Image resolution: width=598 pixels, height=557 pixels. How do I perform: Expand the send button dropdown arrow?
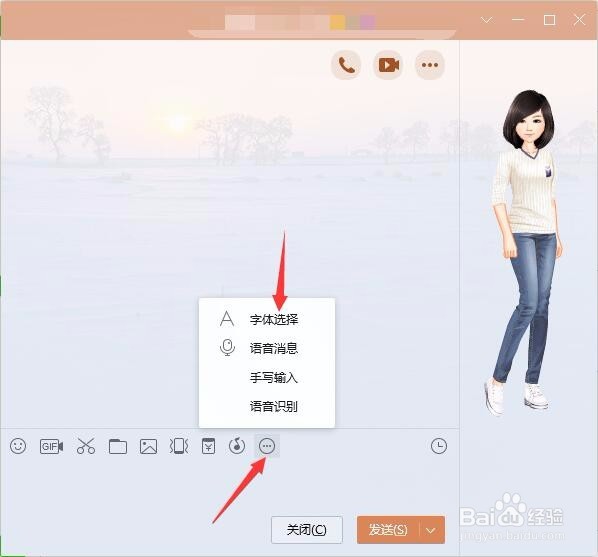tap(431, 530)
